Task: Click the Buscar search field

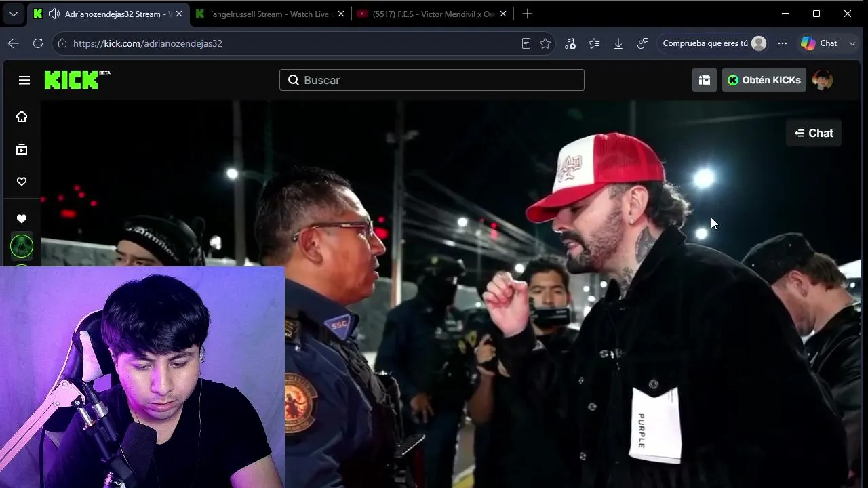Action: coord(431,80)
